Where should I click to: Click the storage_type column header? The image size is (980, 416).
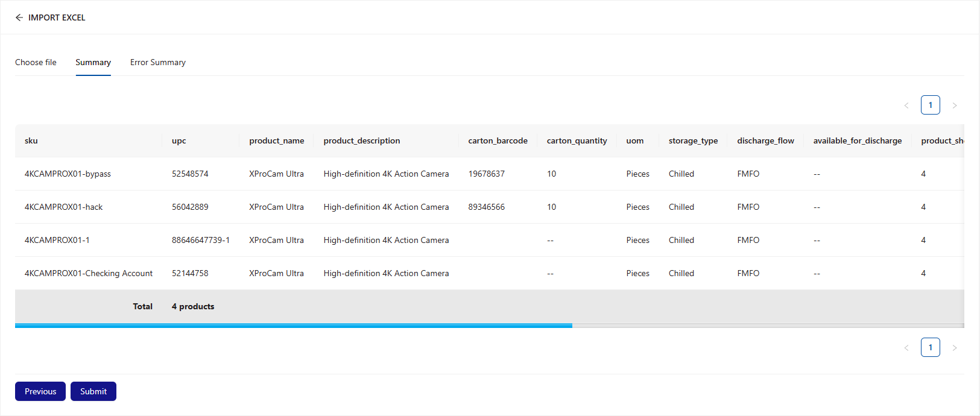point(694,140)
